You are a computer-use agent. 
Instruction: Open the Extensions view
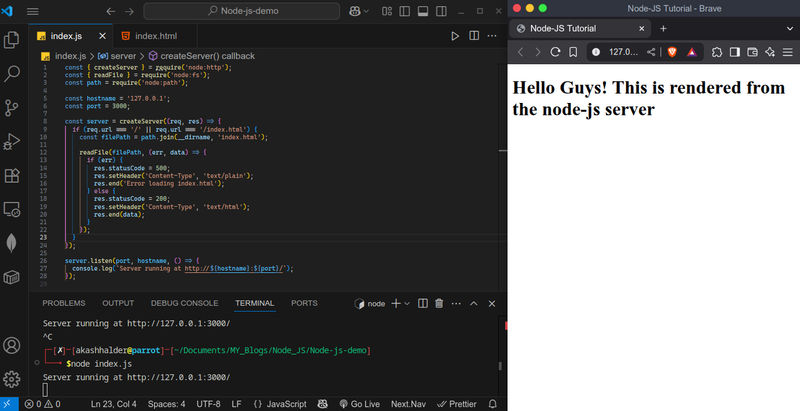point(11,175)
